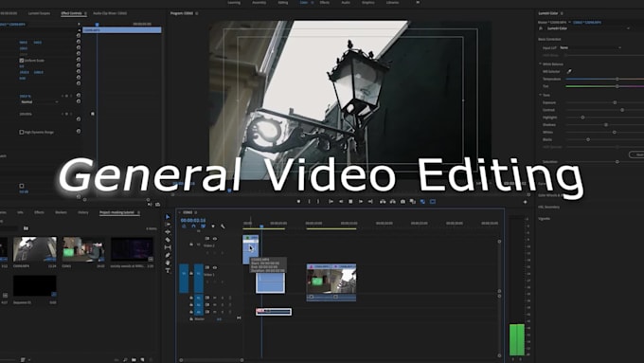This screenshot has width=644, height=363.
Task: Click the Stop playback button
Action: tap(350, 202)
